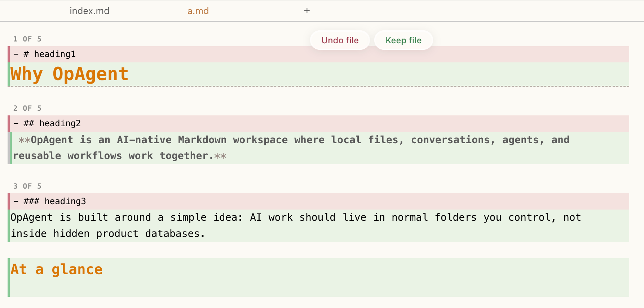Click the Undo file button

click(340, 40)
